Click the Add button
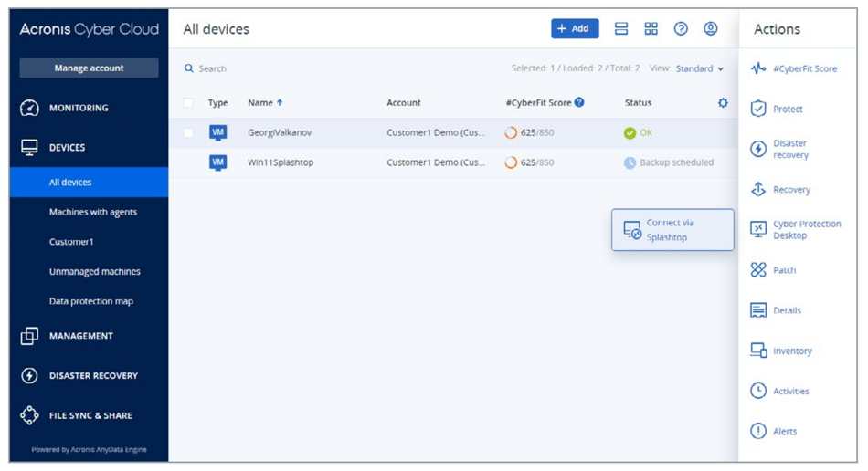Image resolution: width=868 pixels, height=471 pixels. 575,28
